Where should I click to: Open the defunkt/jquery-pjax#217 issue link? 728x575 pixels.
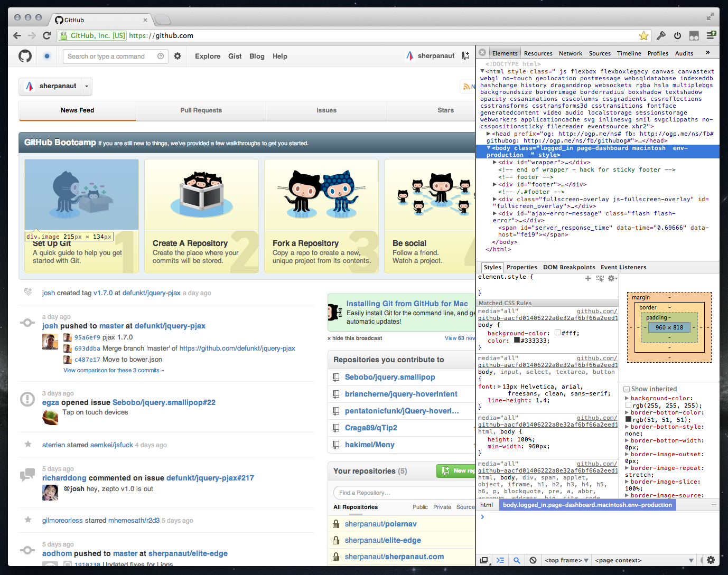(x=210, y=478)
